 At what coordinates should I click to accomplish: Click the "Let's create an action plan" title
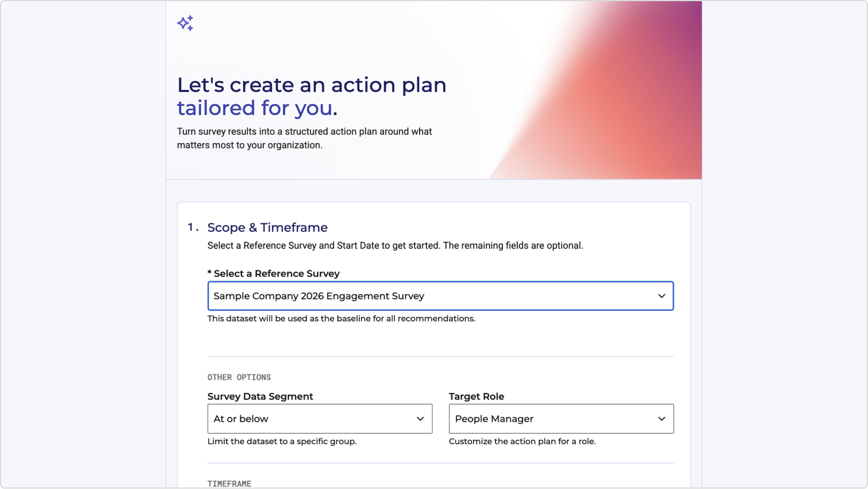click(x=312, y=85)
